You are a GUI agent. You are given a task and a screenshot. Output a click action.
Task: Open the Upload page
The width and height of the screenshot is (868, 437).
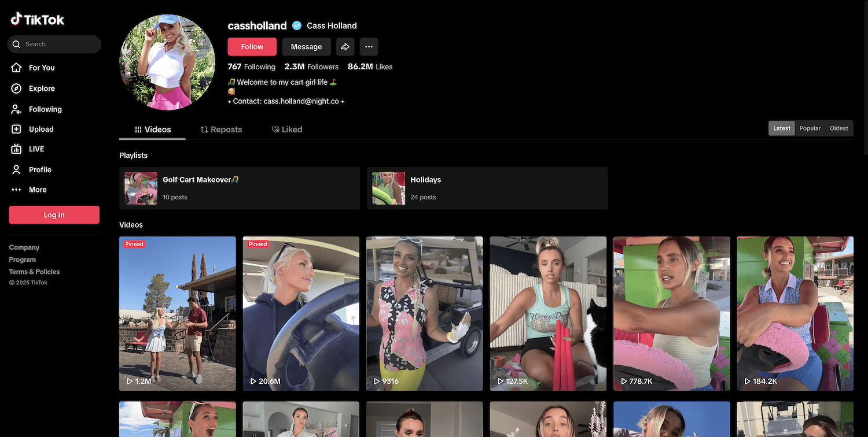(41, 129)
